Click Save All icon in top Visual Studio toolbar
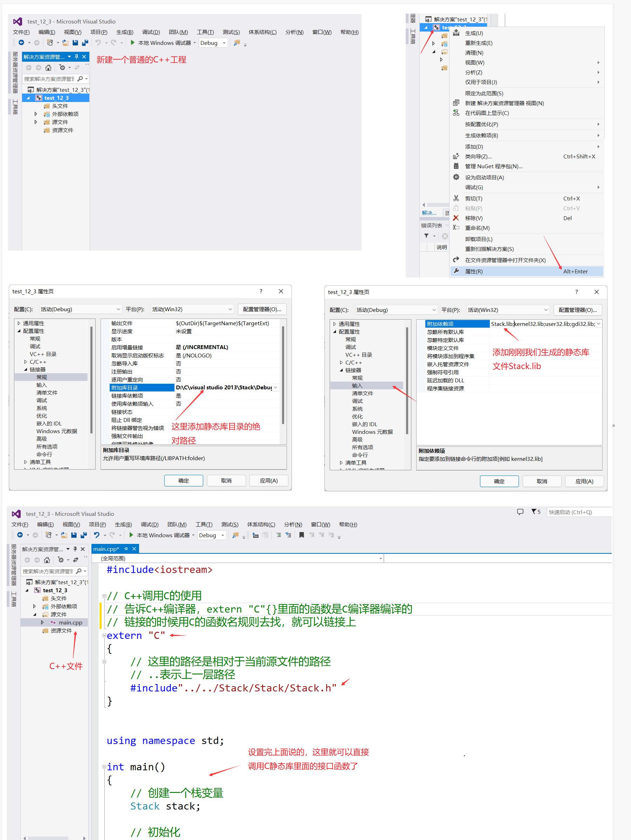The image size is (631, 840). pyautogui.click(x=85, y=43)
